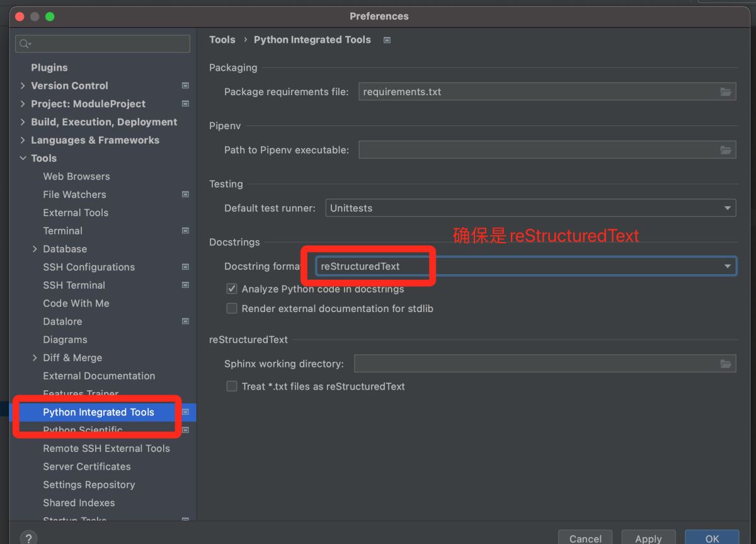Screen dimensions: 756x544
Task: Open External Documentation settings page
Action: pos(99,376)
